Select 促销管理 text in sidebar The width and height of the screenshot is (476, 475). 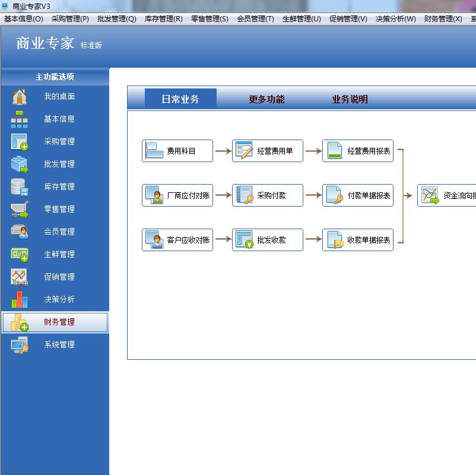coord(59,277)
